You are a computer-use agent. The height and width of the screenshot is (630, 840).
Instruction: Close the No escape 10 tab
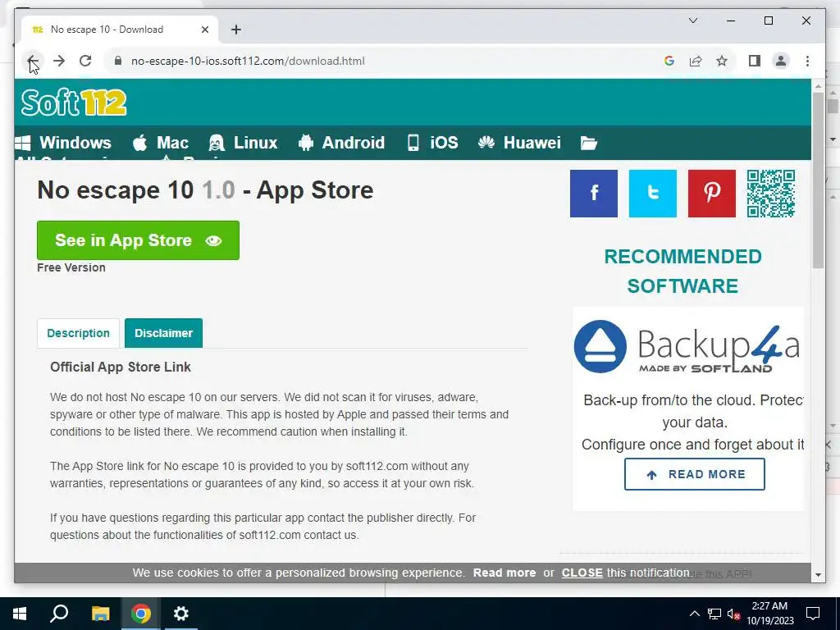click(204, 30)
